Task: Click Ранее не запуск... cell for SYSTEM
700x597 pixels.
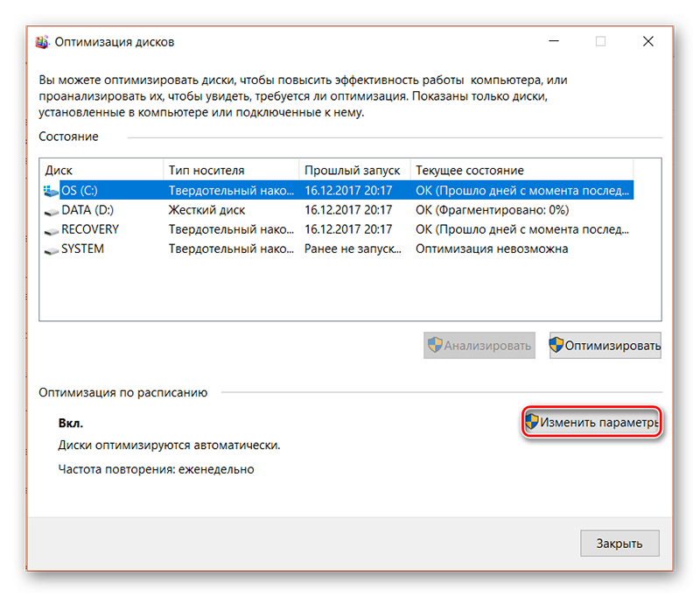Action: (x=353, y=249)
